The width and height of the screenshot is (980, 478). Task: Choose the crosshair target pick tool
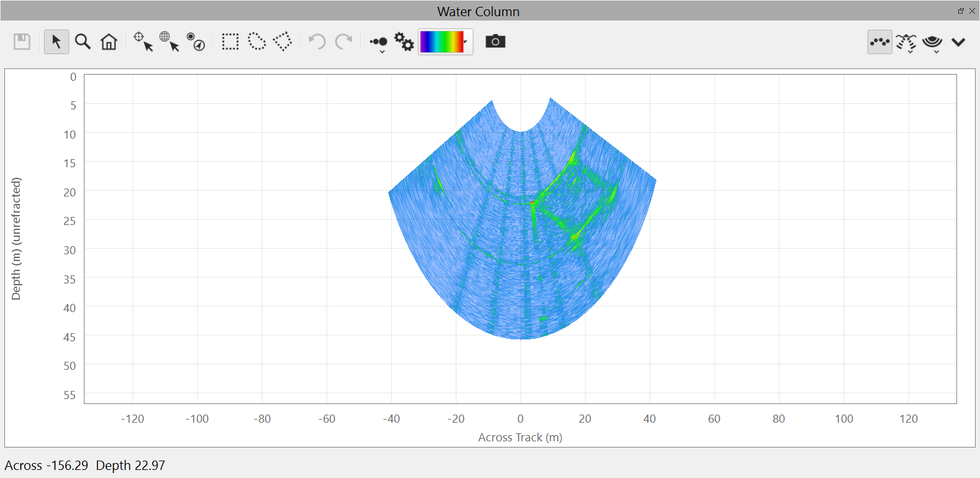pos(143,42)
